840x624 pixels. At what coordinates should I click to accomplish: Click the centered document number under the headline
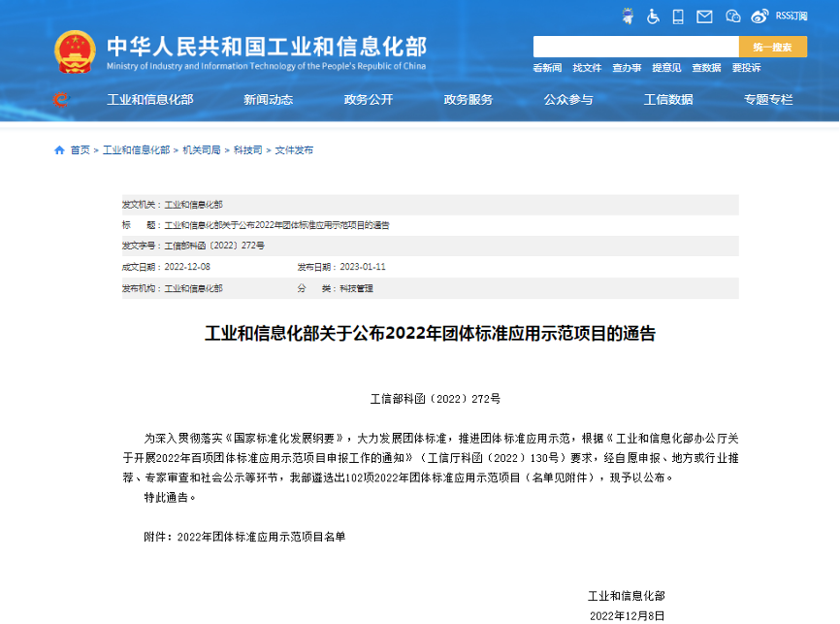pos(435,399)
